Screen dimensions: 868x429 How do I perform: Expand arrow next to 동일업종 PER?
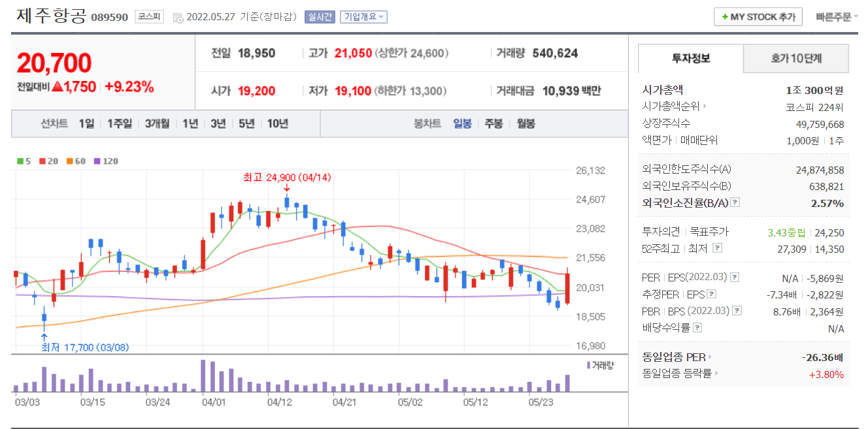pos(710,357)
